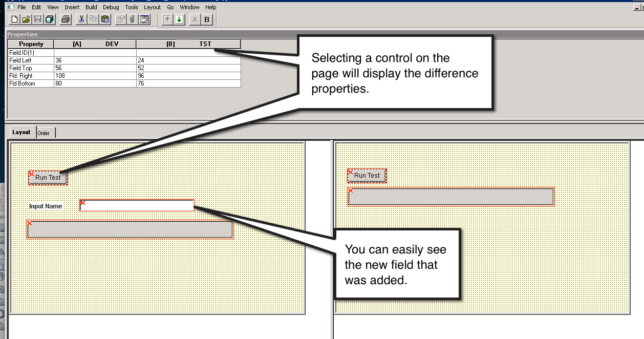The image size is (644, 339).
Task: Click the toolbar icon just left of up-arrow
Action: 144,19
